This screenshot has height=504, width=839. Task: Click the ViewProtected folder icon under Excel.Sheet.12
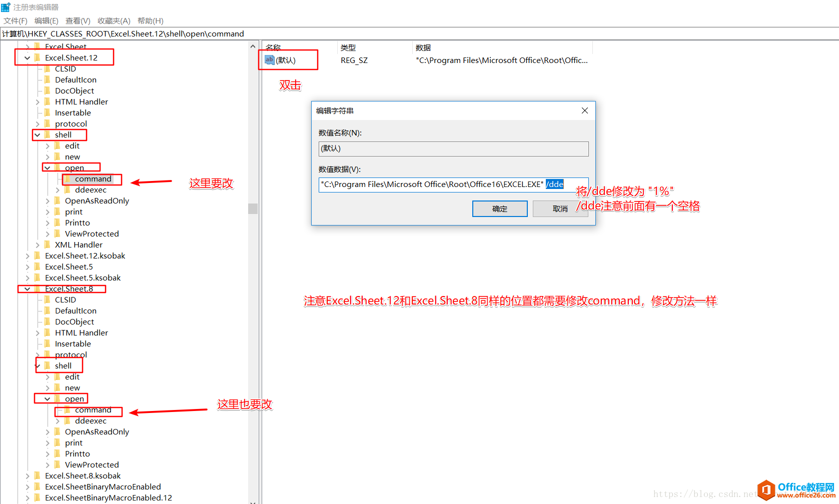[58, 233]
